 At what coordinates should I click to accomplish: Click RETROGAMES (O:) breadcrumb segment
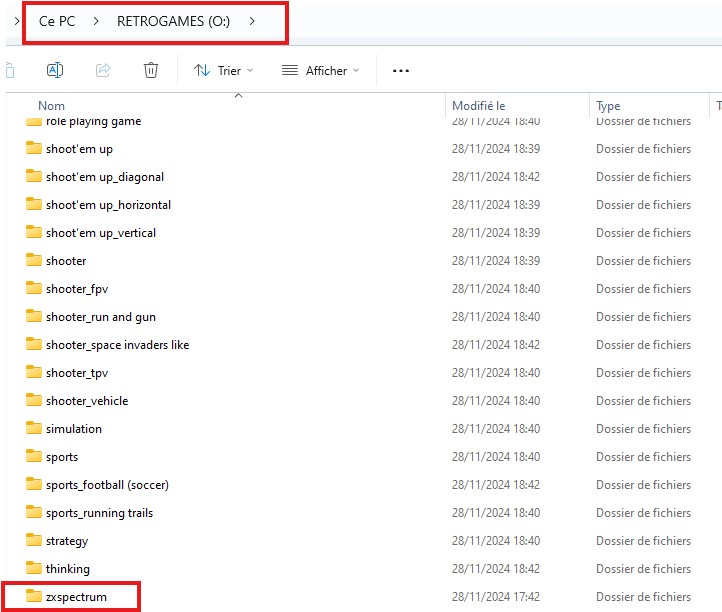(x=173, y=21)
